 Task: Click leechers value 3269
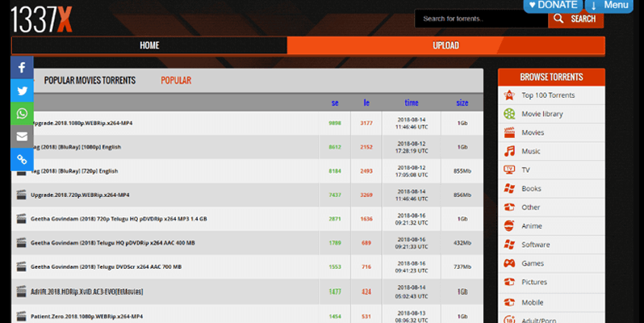point(366,195)
